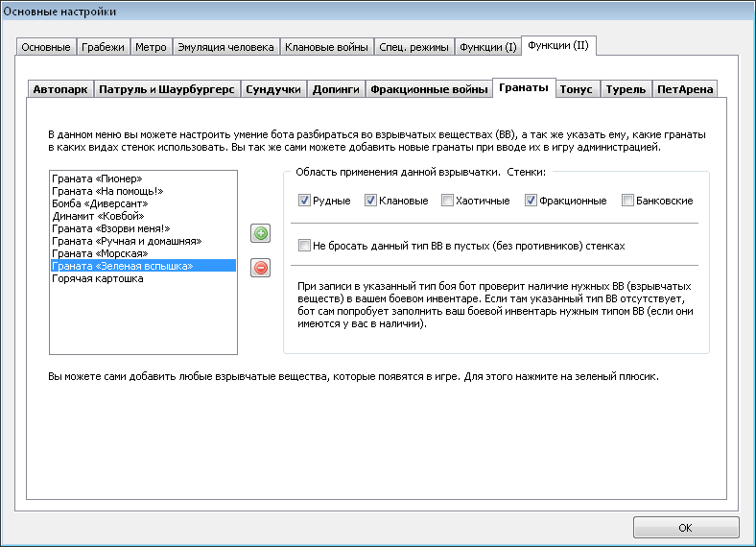Open Патруль и Шаурбургерс sub-tab
The width and height of the screenshot is (756, 547).
pyautogui.click(x=167, y=89)
